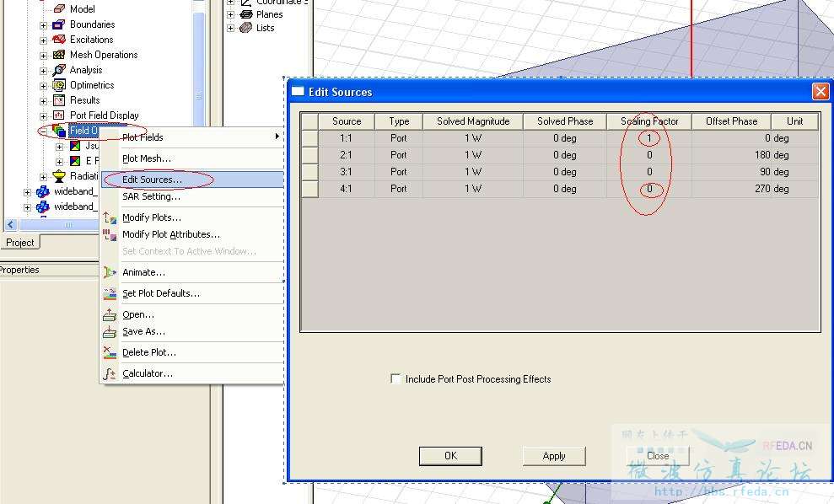Expand the Optimetrics node
This screenshot has height=504, width=834.
point(44,86)
